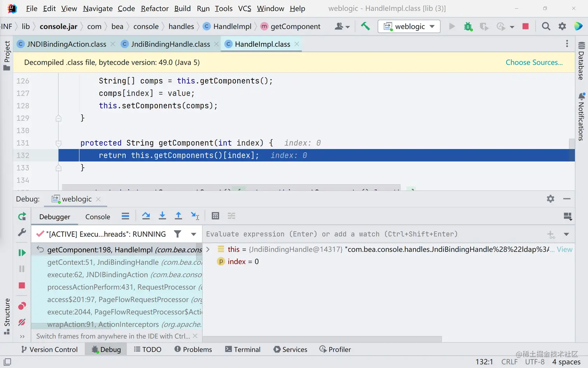Open the Tools menu

point(224,8)
